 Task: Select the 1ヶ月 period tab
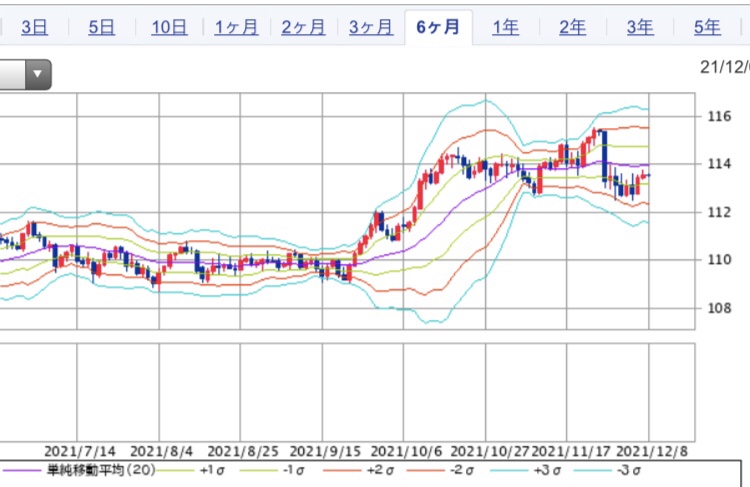pyautogui.click(x=236, y=28)
